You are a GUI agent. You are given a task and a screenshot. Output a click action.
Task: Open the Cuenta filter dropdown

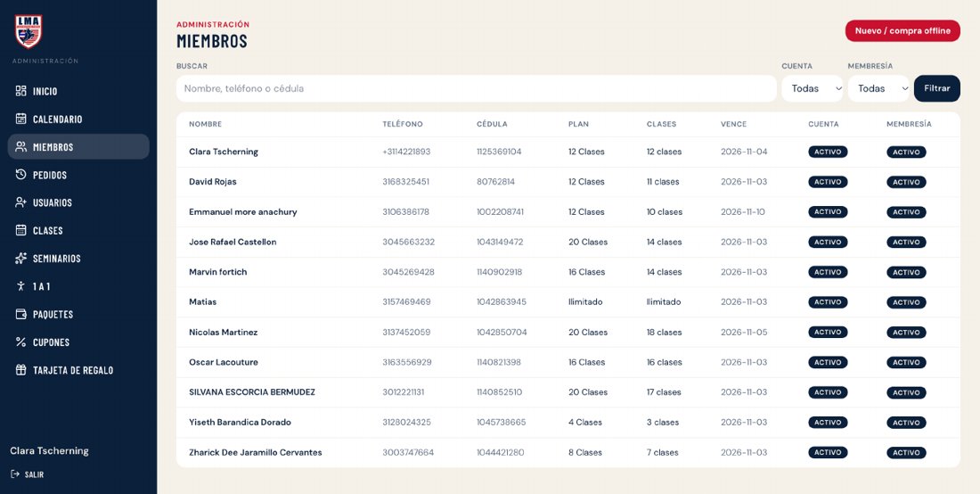point(813,88)
